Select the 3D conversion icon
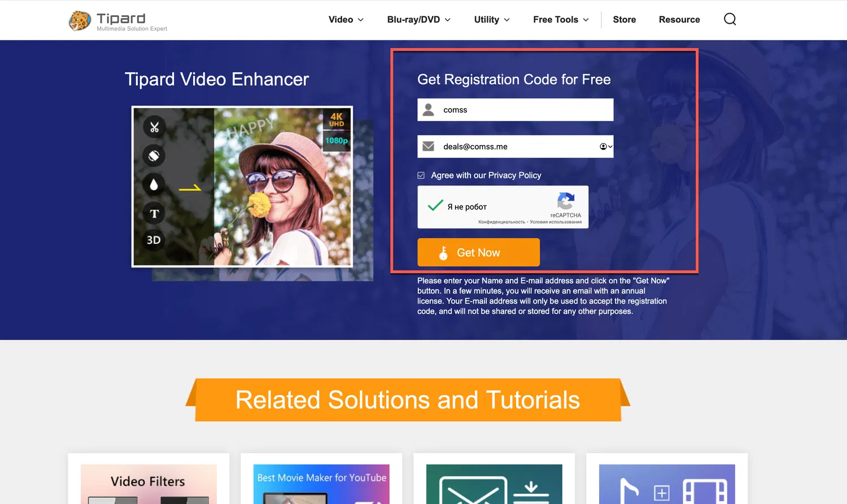Image resolution: width=847 pixels, height=504 pixels. 154,240
